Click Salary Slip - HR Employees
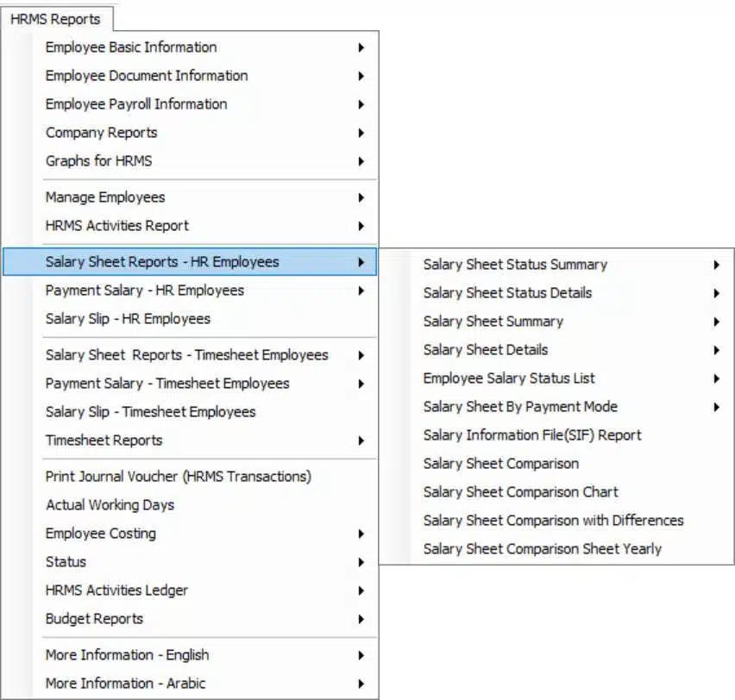735x700 pixels. pos(190,319)
